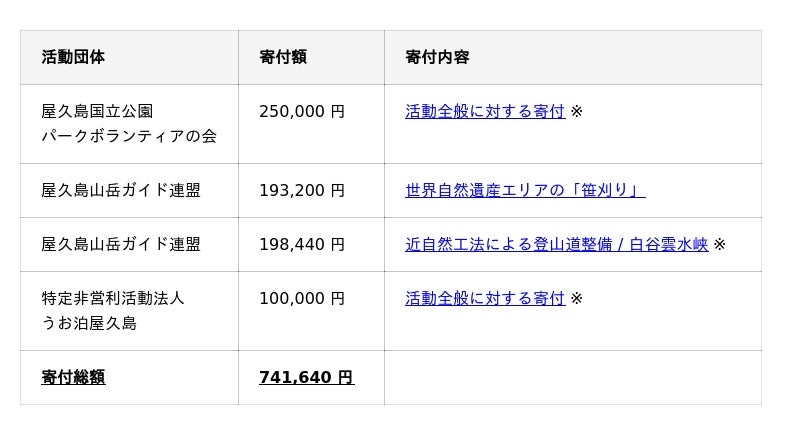Open 活動全般に対する寄付 link in パークボランティアの会 row
800x435 pixels.
pos(485,112)
